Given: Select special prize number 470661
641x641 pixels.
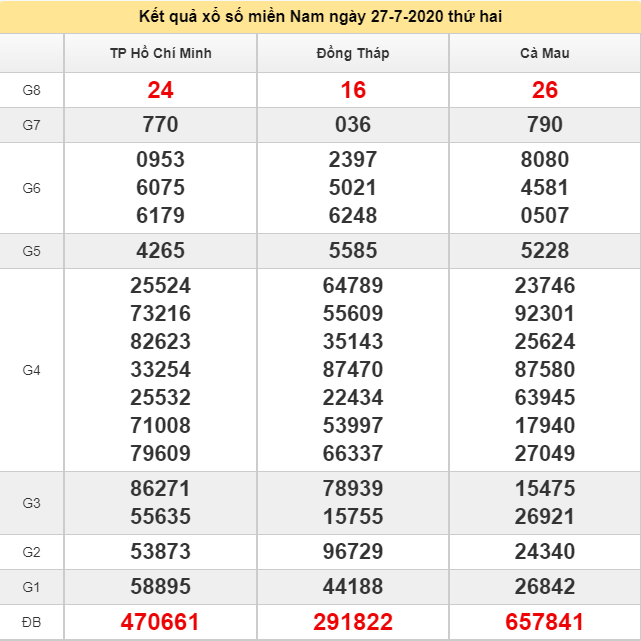Looking at the screenshot, I should click(160, 622).
